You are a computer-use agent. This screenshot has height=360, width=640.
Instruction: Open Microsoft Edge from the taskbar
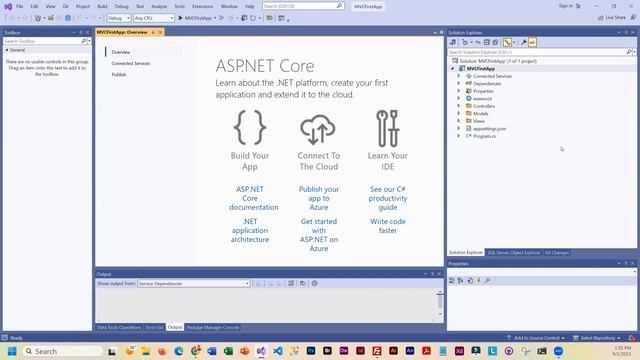179,351
